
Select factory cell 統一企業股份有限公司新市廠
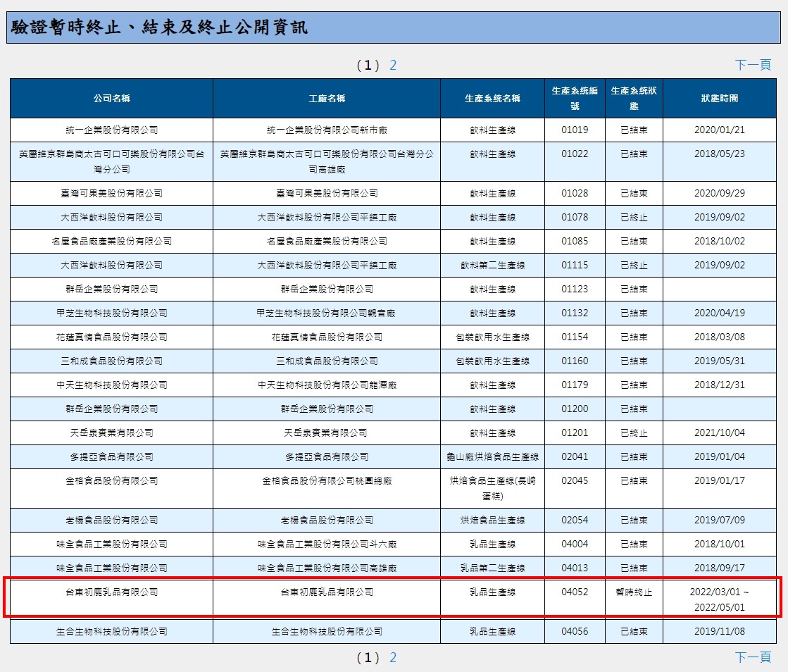(327, 130)
